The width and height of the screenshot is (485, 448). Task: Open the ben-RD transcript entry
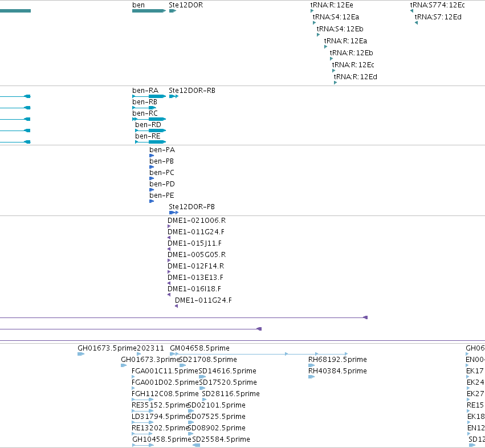(x=148, y=125)
